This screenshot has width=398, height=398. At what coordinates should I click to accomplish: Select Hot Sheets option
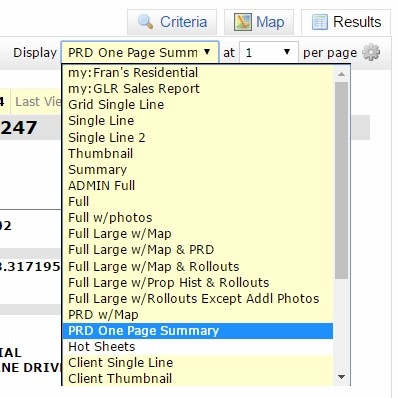pyautogui.click(x=197, y=346)
